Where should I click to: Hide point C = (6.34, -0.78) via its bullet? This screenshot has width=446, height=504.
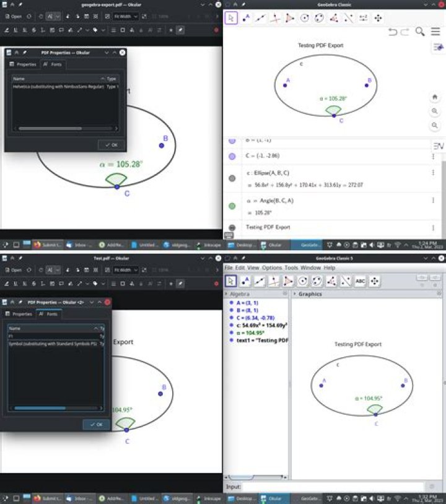pyautogui.click(x=231, y=318)
